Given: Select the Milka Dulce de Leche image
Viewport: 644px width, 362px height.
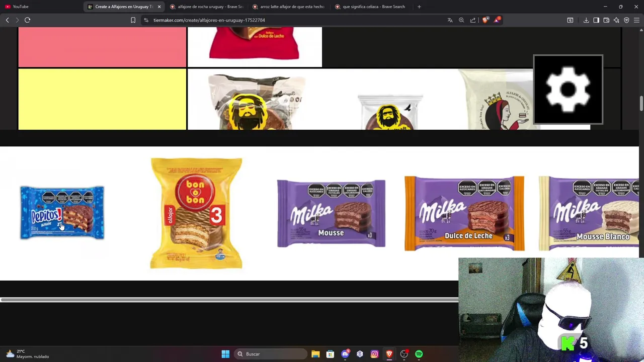Looking at the screenshot, I should tap(464, 214).
